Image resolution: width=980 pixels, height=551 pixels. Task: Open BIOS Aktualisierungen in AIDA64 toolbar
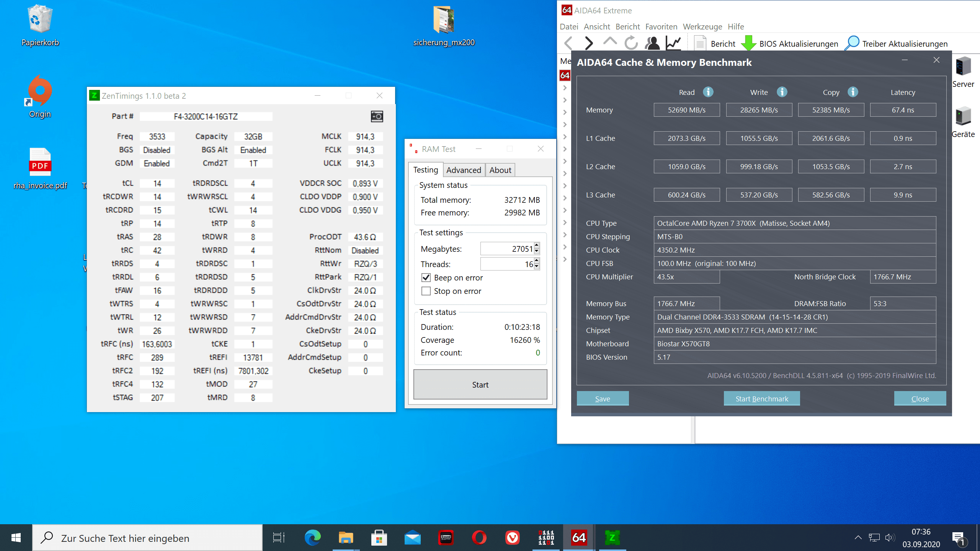[x=789, y=44]
